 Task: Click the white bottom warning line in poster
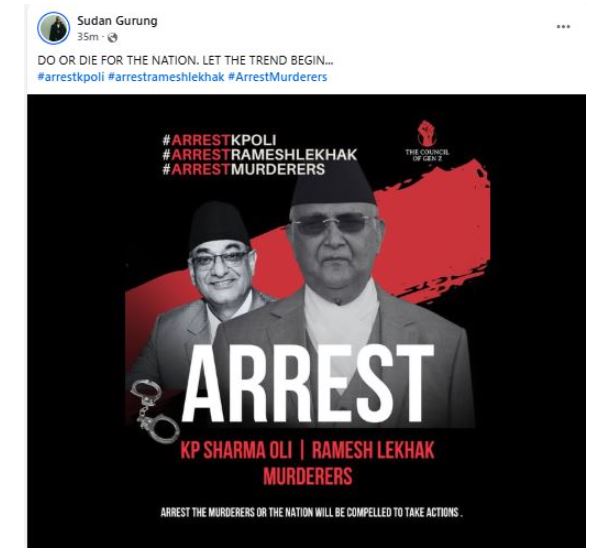312,512
